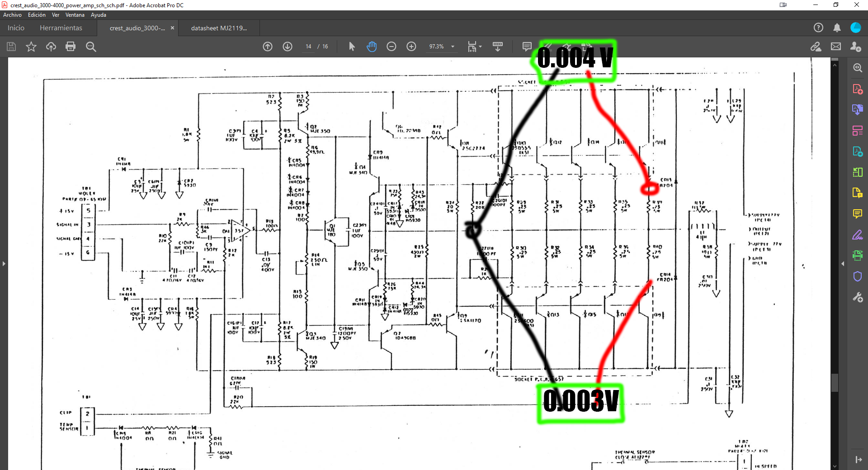Viewport: 868px width, 470px height.
Task: Click the title bar reading mode icon
Action: pos(783,5)
